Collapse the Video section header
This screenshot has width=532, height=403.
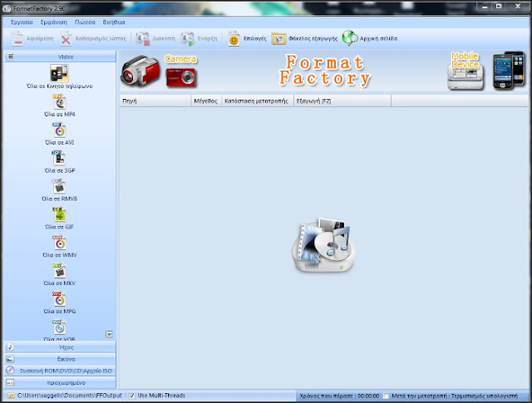point(60,57)
